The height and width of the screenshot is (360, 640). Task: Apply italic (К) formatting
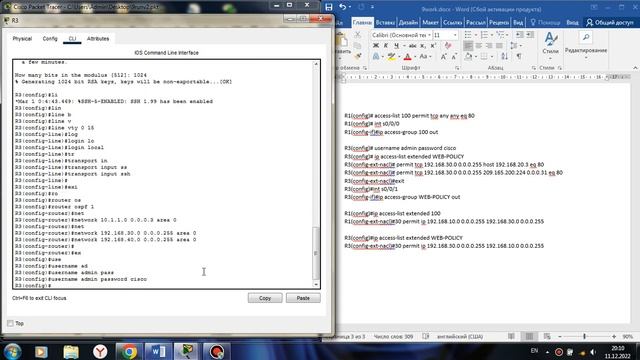[x=386, y=46]
